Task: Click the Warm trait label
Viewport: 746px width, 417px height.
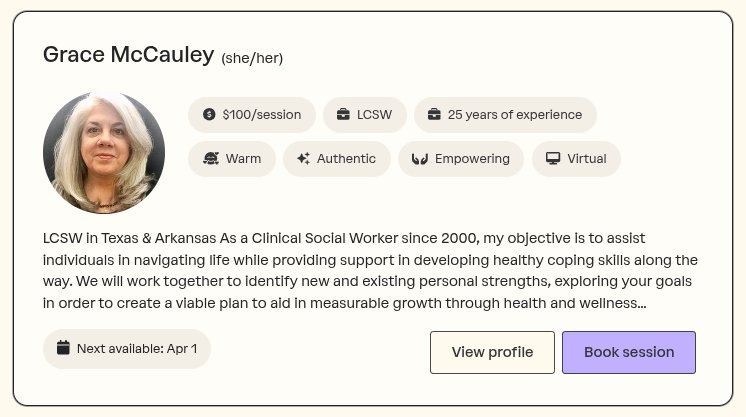Action: click(x=243, y=159)
